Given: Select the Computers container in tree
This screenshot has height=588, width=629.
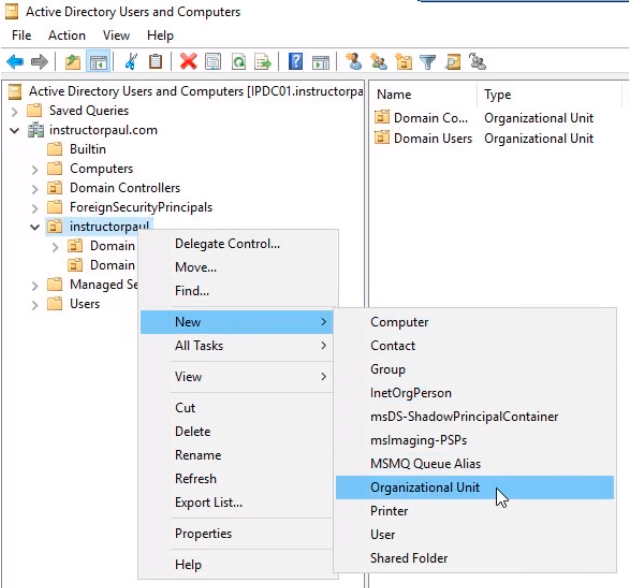Looking at the screenshot, I should click(x=101, y=169).
